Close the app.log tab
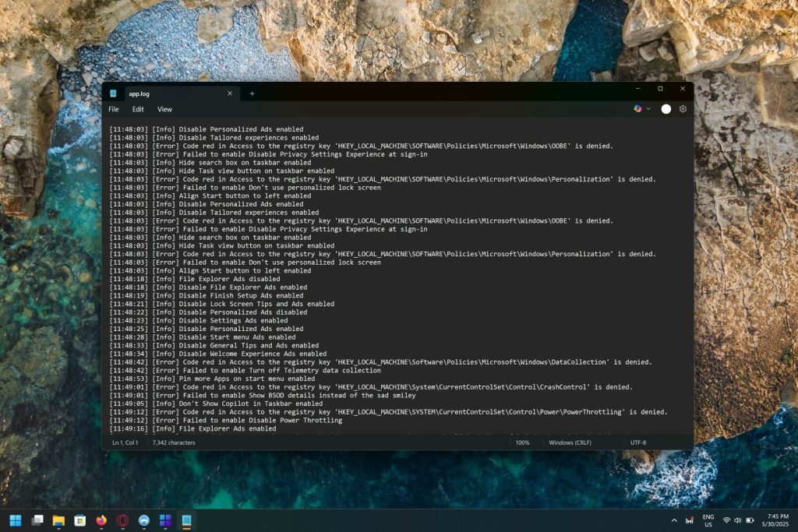798x532 pixels. pyautogui.click(x=229, y=93)
